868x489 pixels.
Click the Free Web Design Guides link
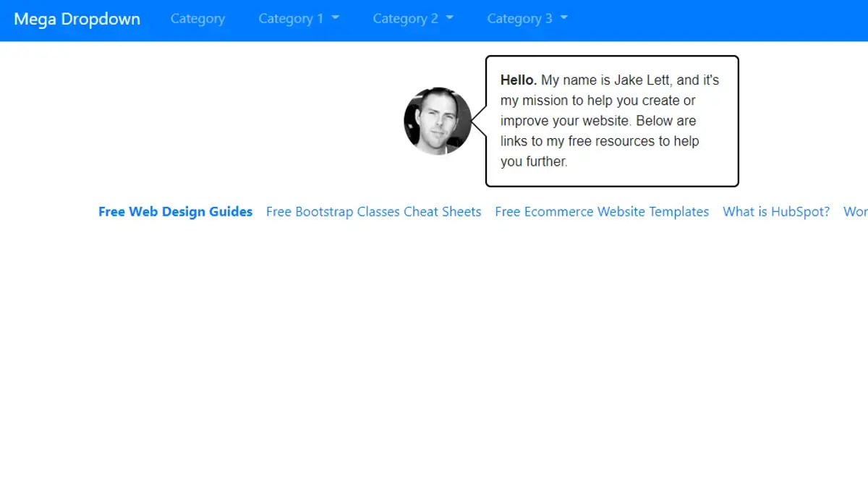(175, 211)
